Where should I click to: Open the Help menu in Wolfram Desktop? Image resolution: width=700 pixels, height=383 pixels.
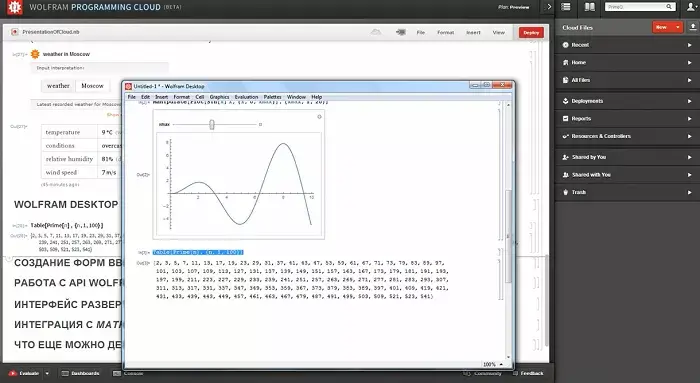317,97
